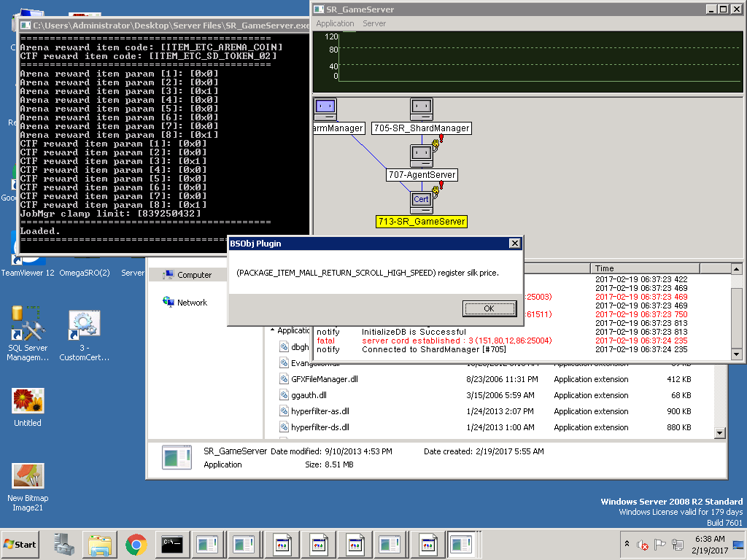This screenshot has height=560, width=747.
Task: Click the muted volume tray icon
Action: [x=643, y=544]
